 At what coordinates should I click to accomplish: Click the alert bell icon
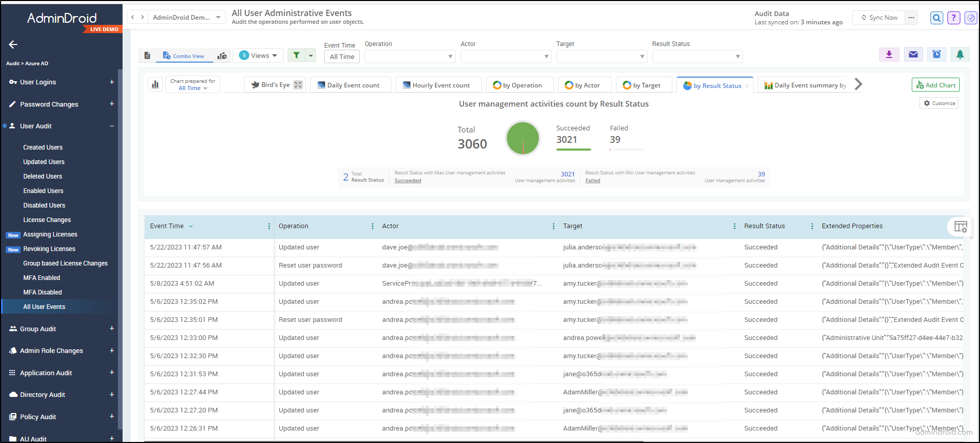[x=960, y=54]
